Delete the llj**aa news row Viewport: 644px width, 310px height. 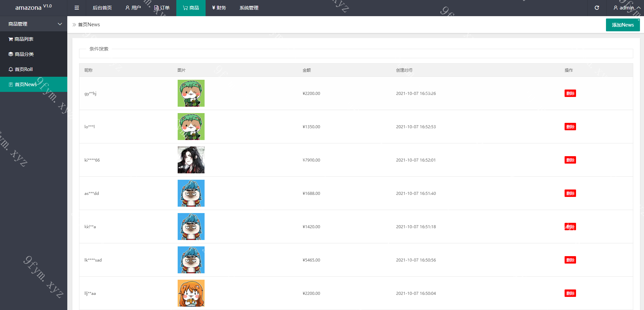pyautogui.click(x=570, y=293)
